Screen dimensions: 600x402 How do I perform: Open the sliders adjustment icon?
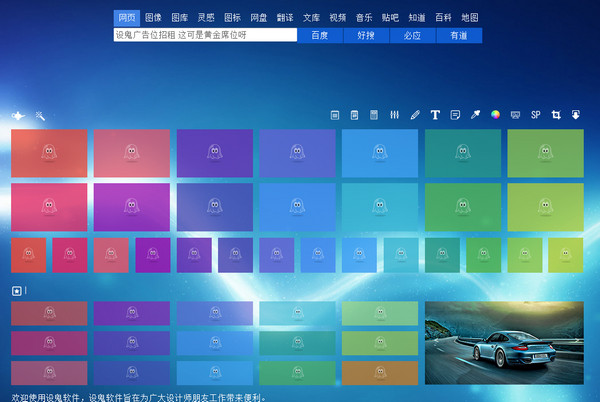click(395, 115)
